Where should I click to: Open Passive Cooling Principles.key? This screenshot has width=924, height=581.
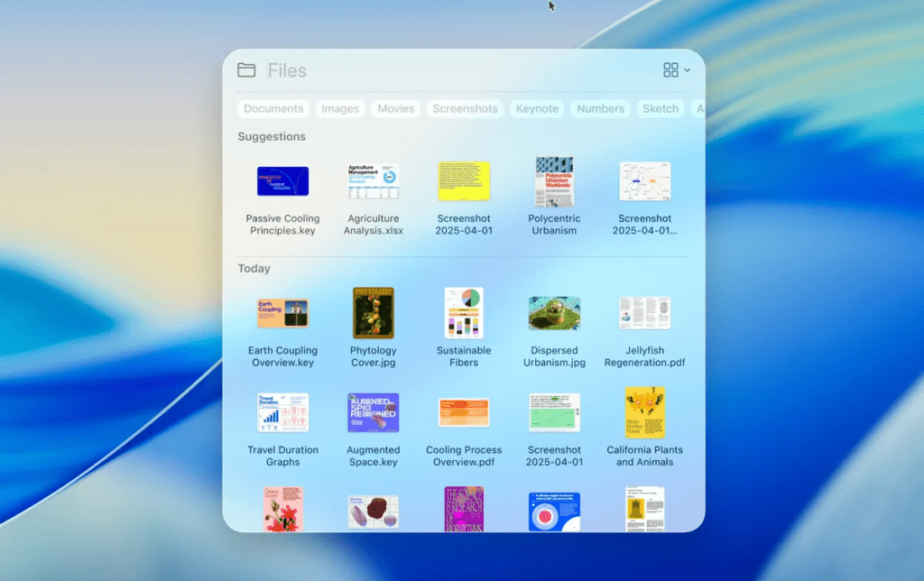coord(282,199)
